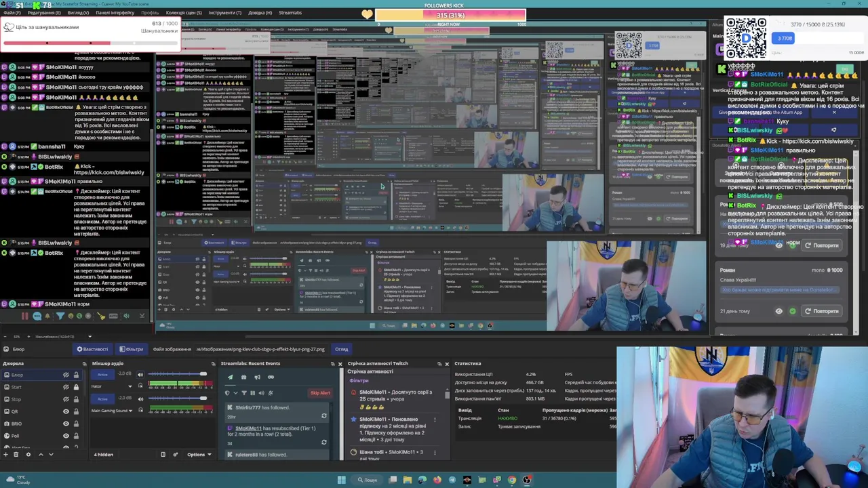Select the Start source row
This screenshot has width=868, height=488.
coord(41,387)
